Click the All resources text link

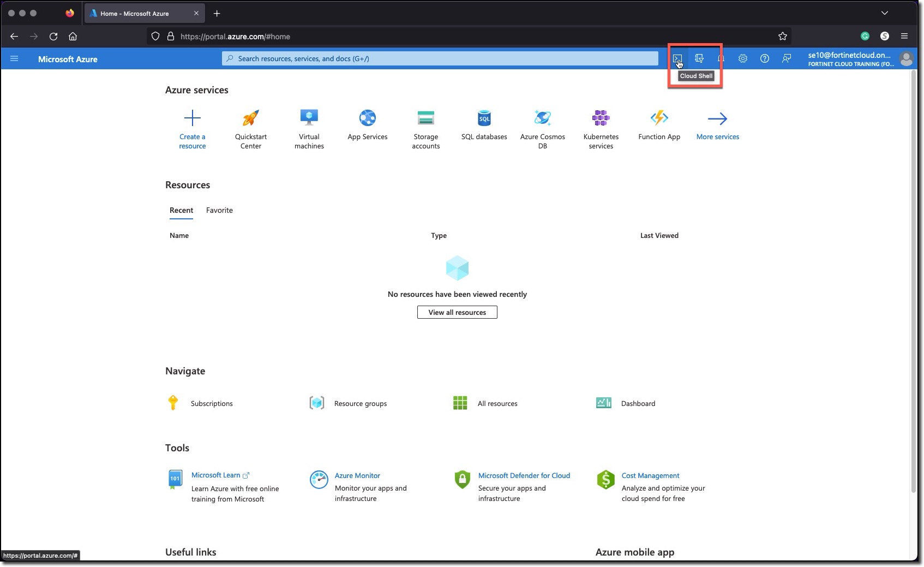click(x=497, y=403)
